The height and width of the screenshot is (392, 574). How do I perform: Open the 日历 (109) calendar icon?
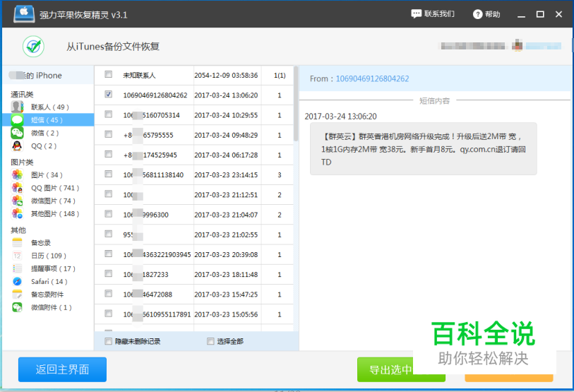(x=17, y=256)
